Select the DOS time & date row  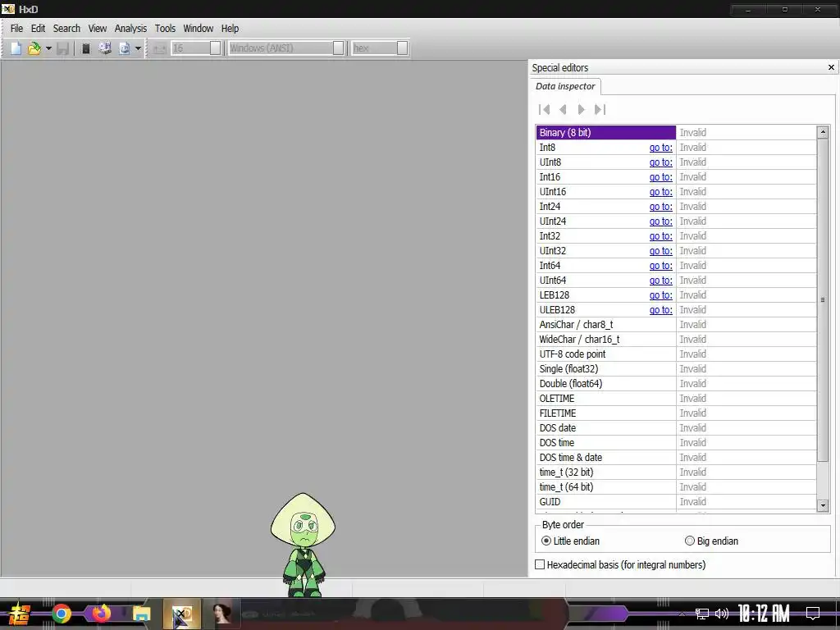(676, 458)
